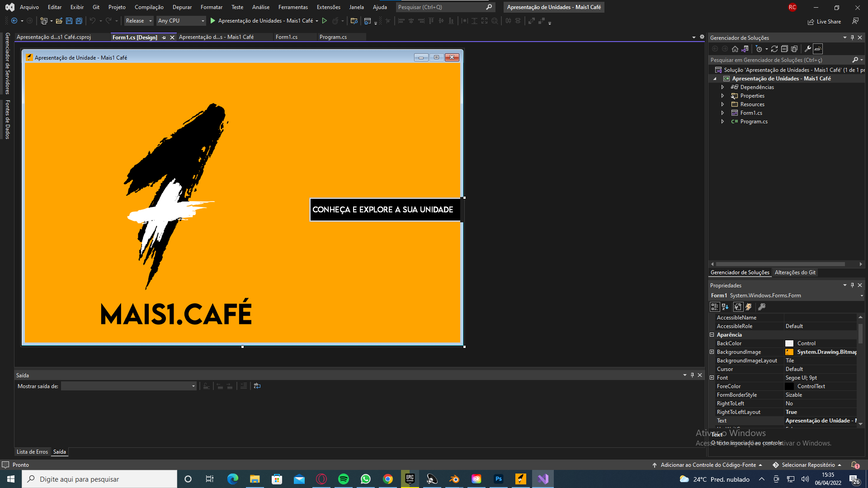This screenshot has height=488, width=868.
Task: Expand the Dependências tree node
Action: (722, 87)
